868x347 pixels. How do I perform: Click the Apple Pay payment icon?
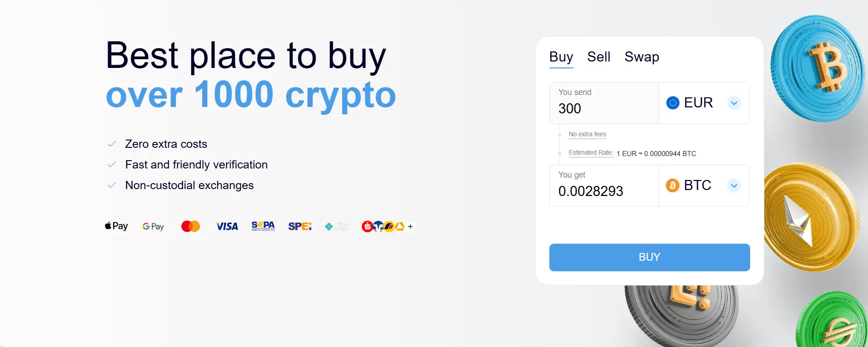[x=116, y=226]
